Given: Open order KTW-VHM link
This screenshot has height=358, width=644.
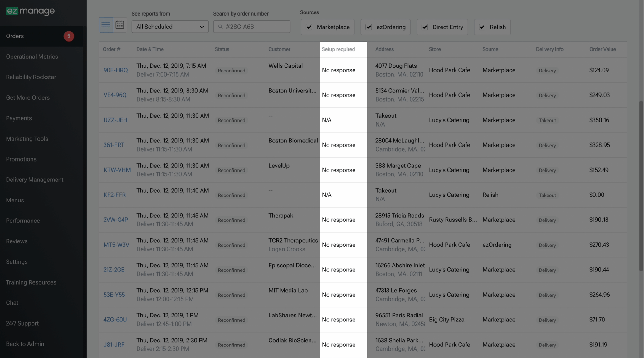Looking at the screenshot, I should [x=117, y=170].
